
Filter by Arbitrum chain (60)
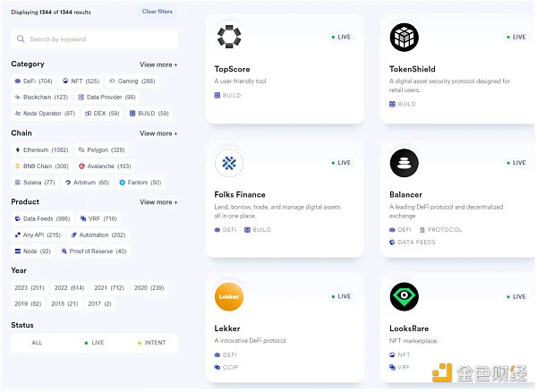point(87,183)
